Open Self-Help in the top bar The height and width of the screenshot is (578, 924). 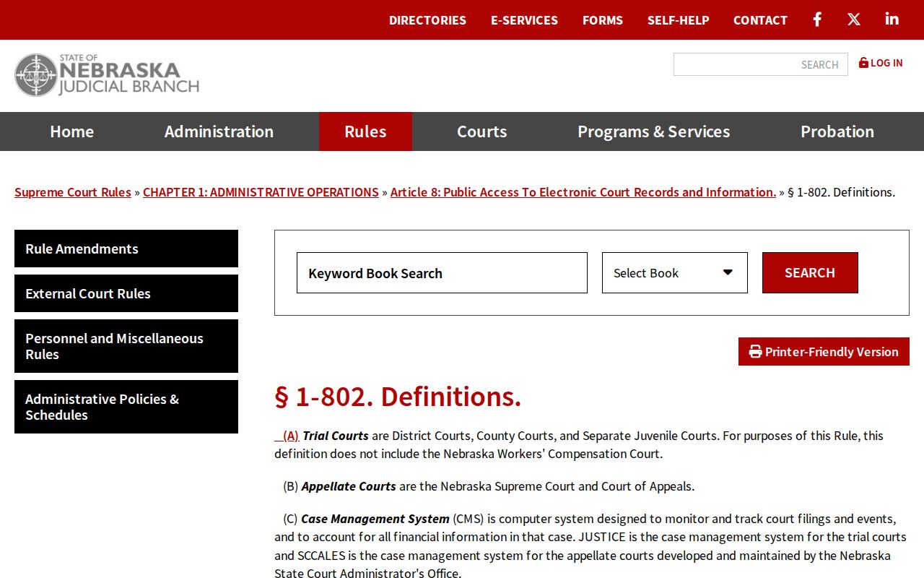(679, 20)
